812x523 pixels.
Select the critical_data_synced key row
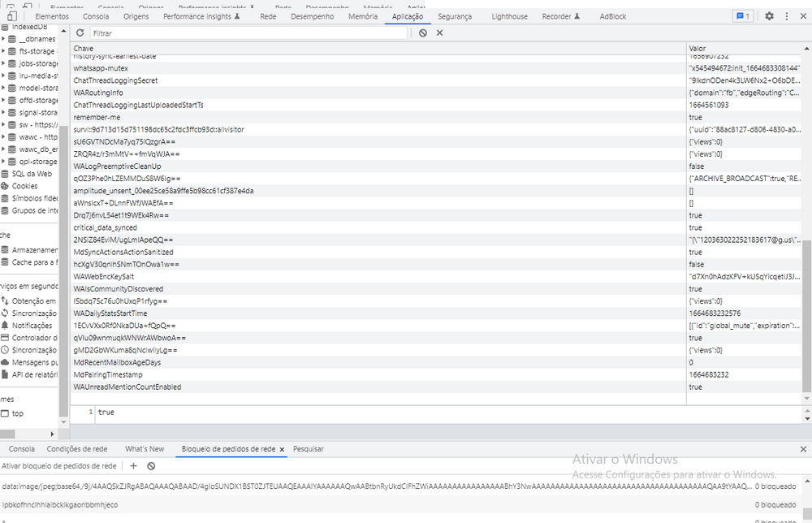tap(436, 227)
